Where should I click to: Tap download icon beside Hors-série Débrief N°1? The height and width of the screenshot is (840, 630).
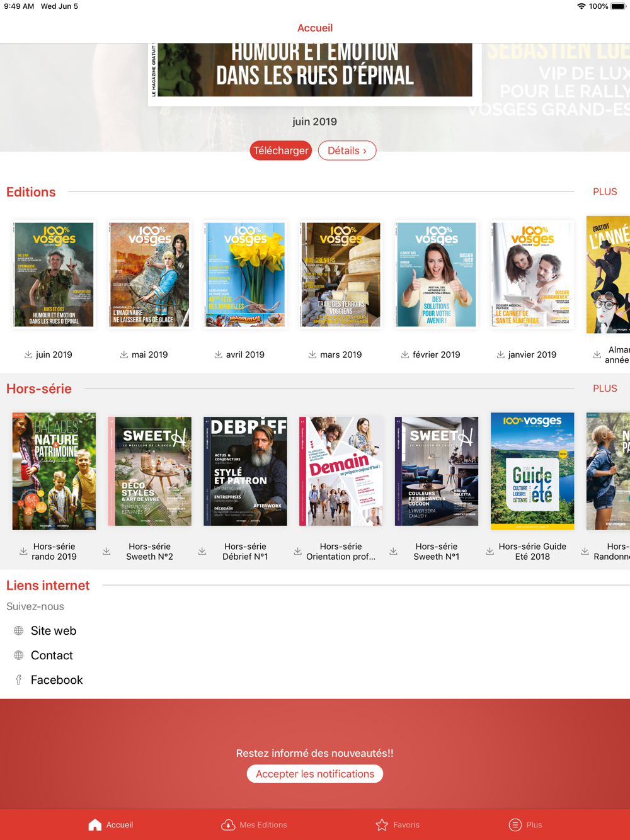click(x=202, y=551)
